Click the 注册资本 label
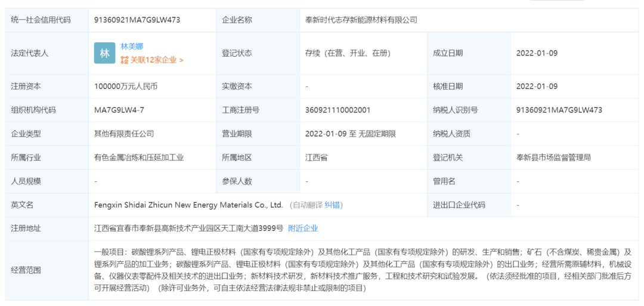 26,86
